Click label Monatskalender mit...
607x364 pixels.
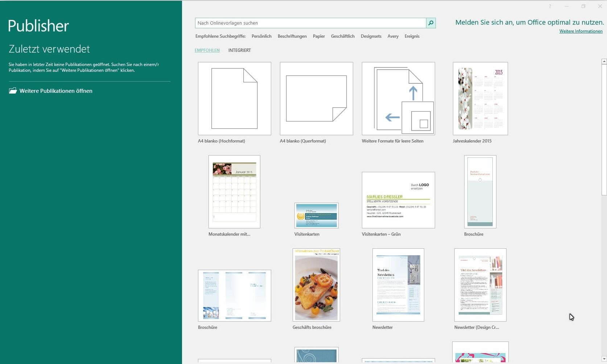(230, 234)
